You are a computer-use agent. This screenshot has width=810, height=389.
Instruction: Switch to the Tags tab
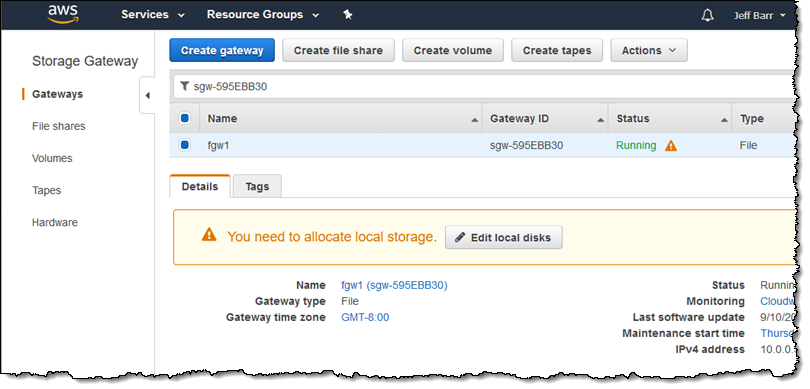tap(257, 186)
